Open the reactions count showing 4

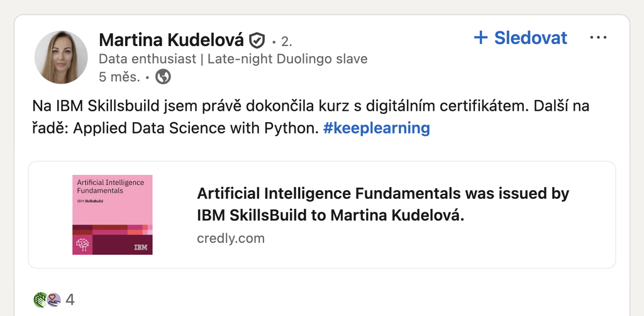click(70, 300)
